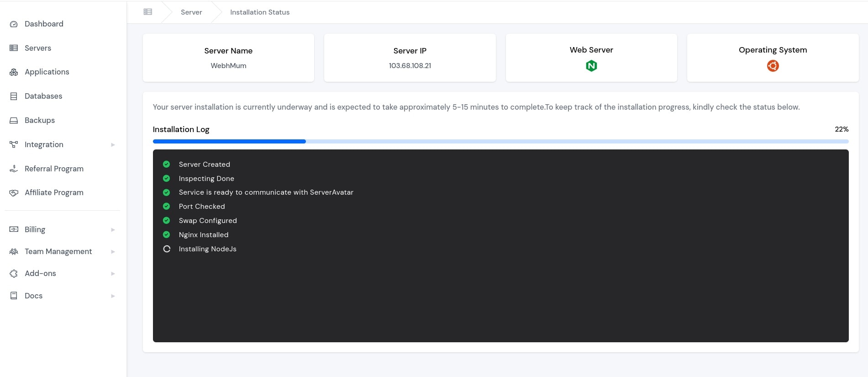
Task: Select Databases in the sidebar
Action: click(x=43, y=96)
